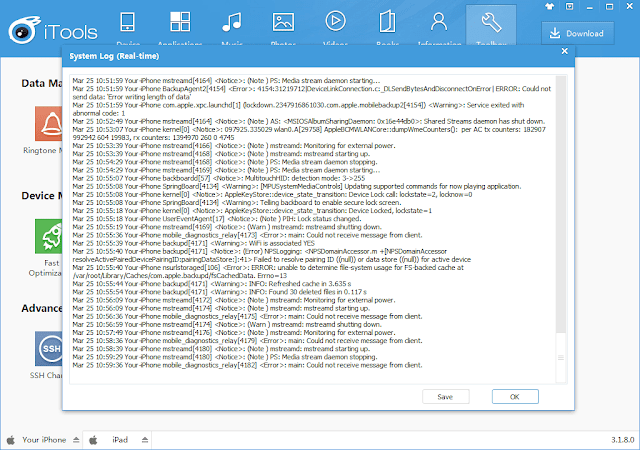Click the log scrollbar thumb
640x450 pixels.
pos(561,357)
